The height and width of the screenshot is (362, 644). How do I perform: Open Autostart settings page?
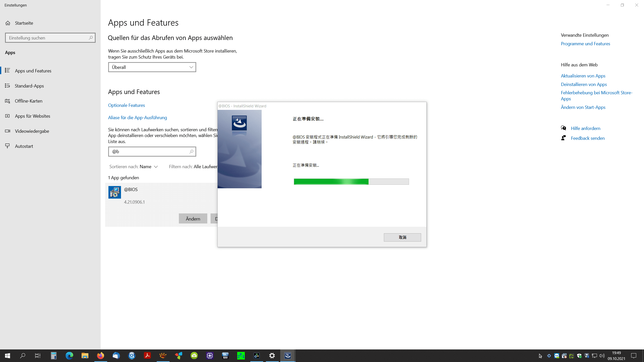click(50, 146)
